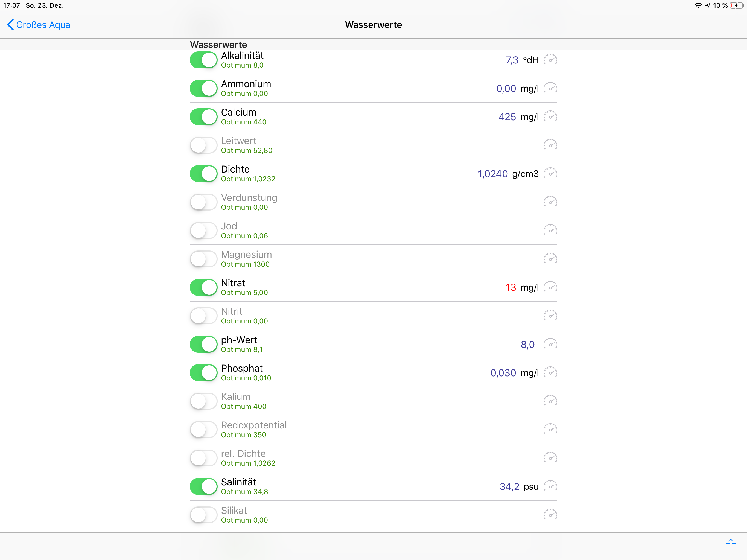Enable the Redoxpotential switch
This screenshot has width=747, height=560.
pos(204,430)
